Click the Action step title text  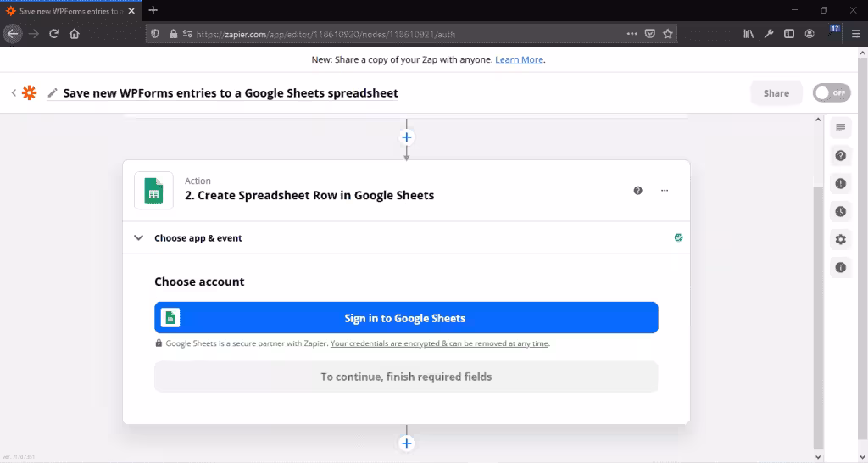click(309, 196)
